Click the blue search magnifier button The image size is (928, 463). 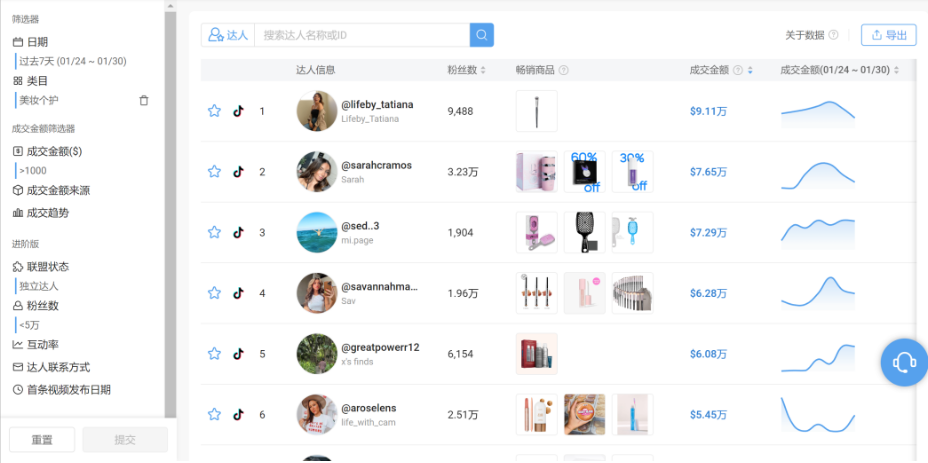[482, 35]
